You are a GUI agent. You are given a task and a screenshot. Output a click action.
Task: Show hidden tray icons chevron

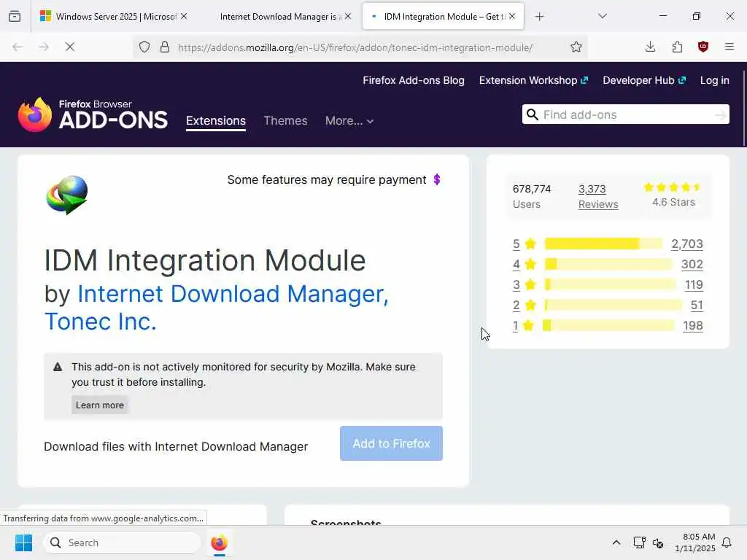pos(616,542)
